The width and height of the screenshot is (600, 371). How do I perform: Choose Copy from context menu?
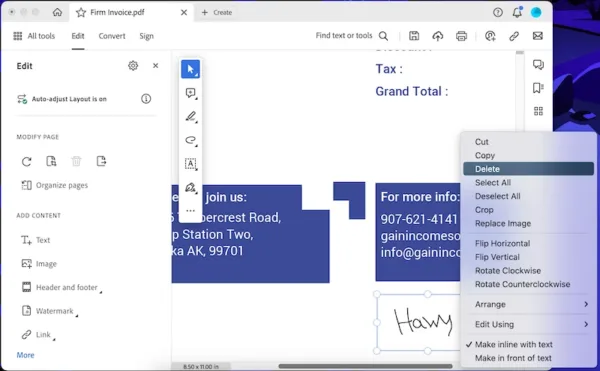pos(528,155)
